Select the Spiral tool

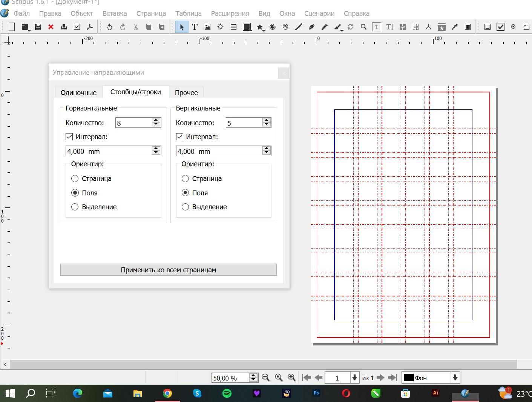pyautogui.click(x=285, y=27)
